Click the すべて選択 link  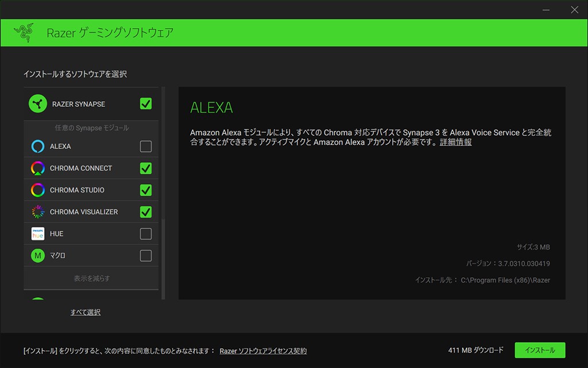tap(86, 312)
